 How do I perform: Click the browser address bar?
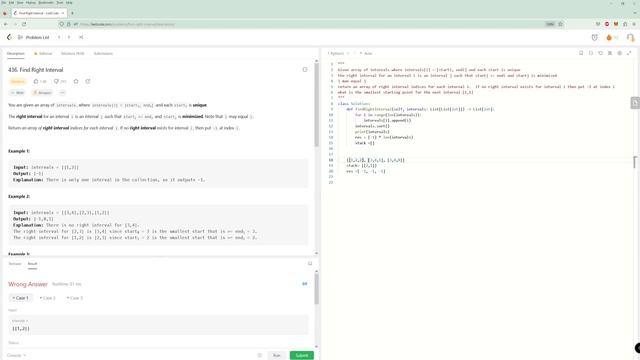[x=310, y=24]
